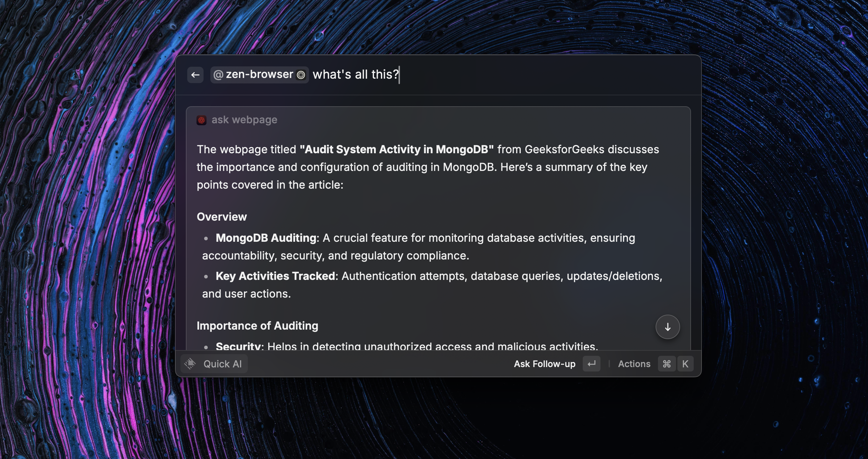Click the K key badge near Actions
This screenshot has height=459, width=868.
(x=685, y=364)
